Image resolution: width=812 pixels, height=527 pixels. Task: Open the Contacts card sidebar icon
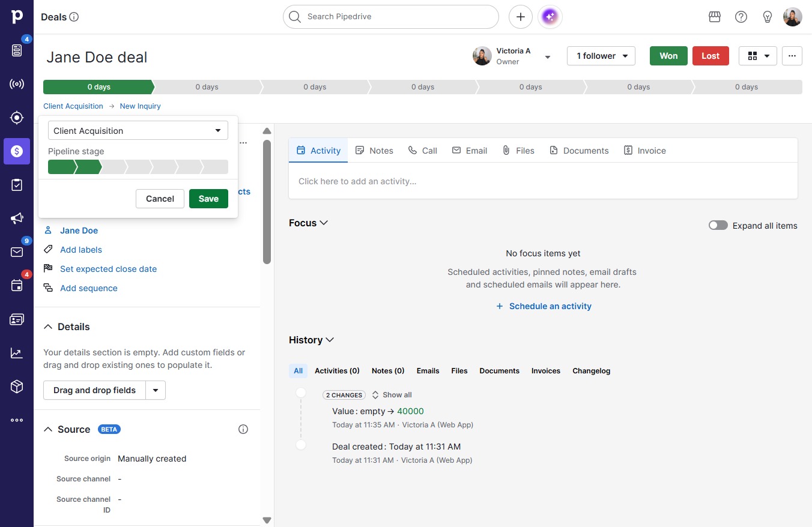(x=17, y=319)
